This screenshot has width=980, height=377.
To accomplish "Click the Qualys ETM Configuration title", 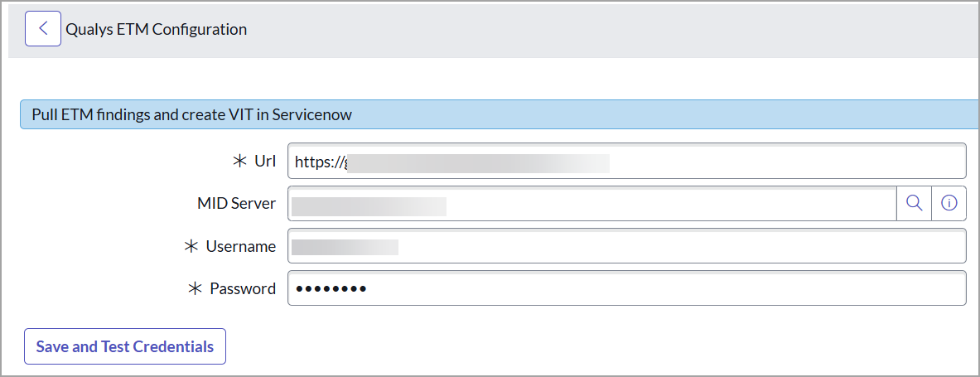I will pyautogui.click(x=156, y=29).
